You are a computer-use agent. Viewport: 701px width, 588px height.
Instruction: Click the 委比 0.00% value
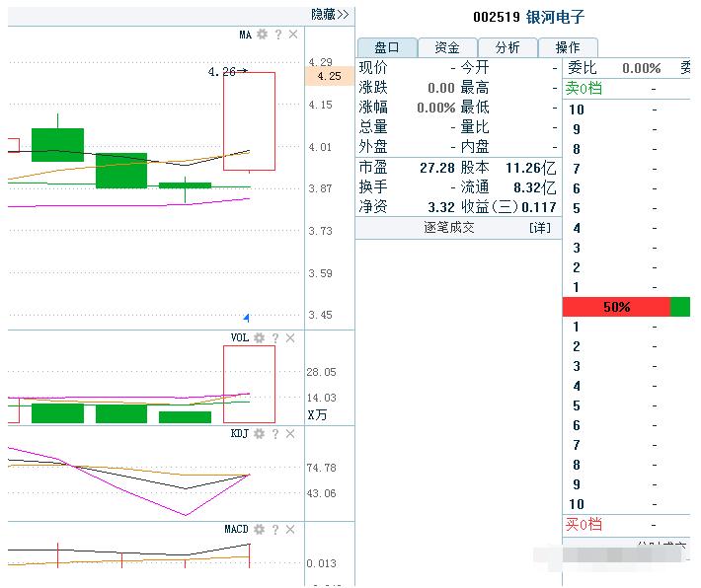[642, 68]
